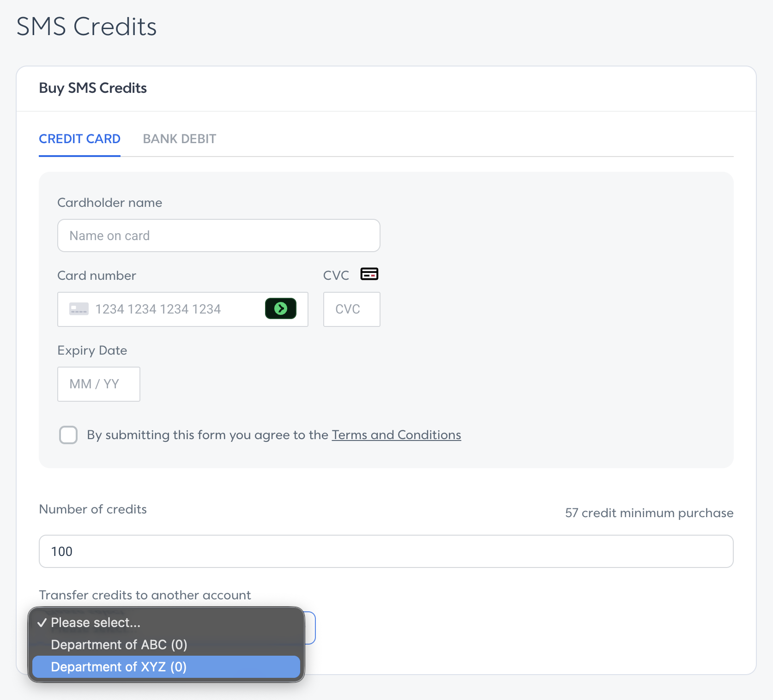773x700 pixels.
Task: Choose Department of XYZ (0) option
Action: [x=166, y=667]
